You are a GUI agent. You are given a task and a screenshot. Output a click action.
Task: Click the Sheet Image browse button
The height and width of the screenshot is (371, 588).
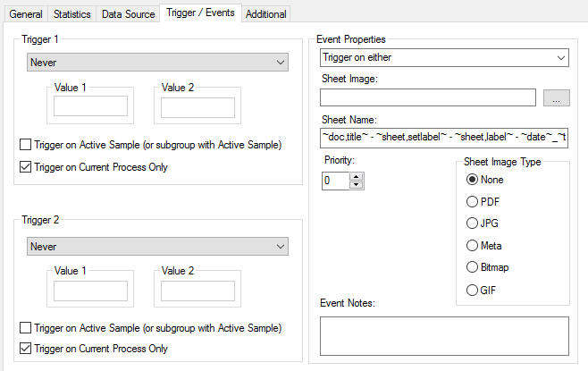(555, 98)
